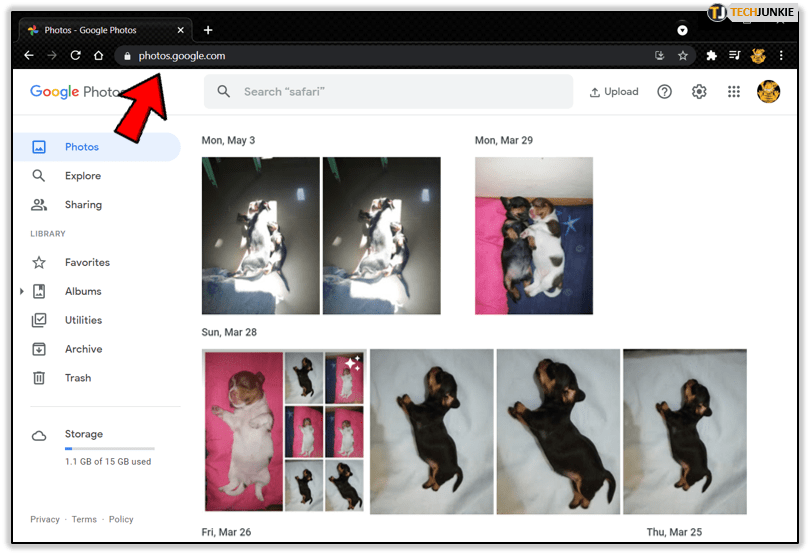The height and width of the screenshot is (555, 810).
Task: Expand the Albums section arrow
Action: pyautogui.click(x=22, y=291)
